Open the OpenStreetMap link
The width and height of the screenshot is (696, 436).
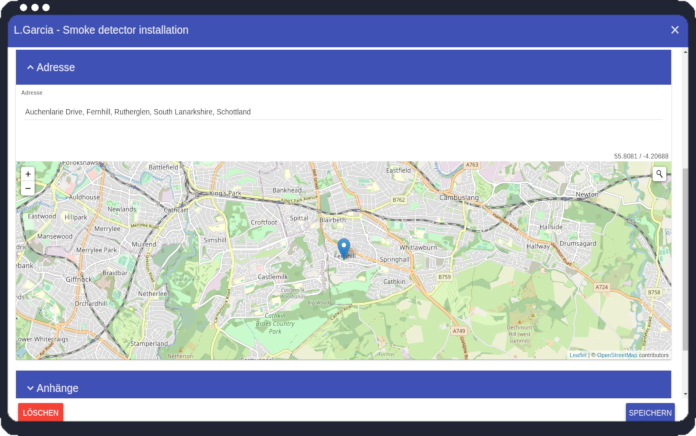pyautogui.click(x=617, y=355)
